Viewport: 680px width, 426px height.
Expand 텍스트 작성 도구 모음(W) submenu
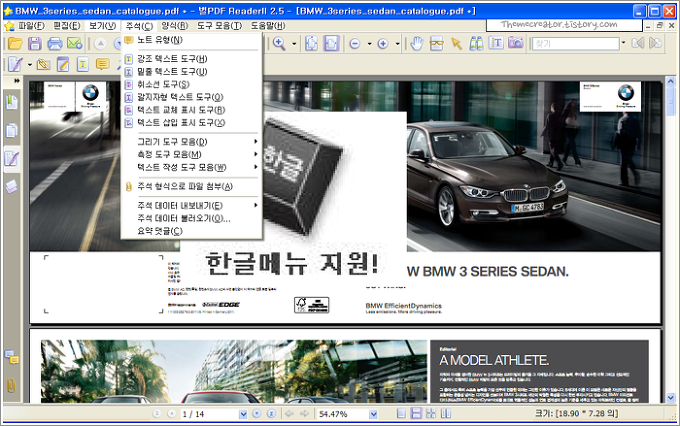point(192,167)
